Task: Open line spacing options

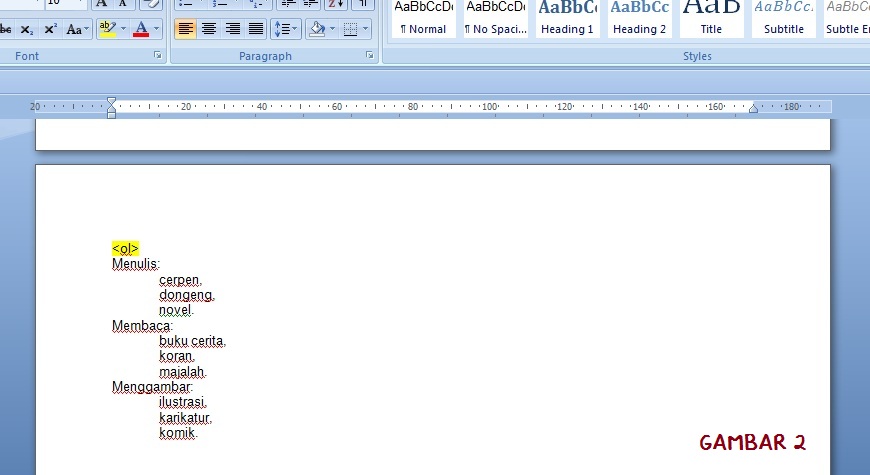Action: [x=286, y=29]
